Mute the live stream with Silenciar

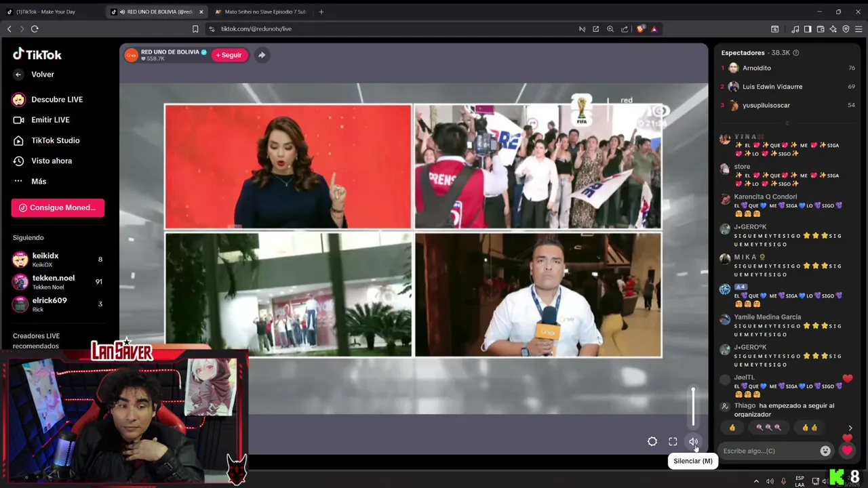pos(693,442)
